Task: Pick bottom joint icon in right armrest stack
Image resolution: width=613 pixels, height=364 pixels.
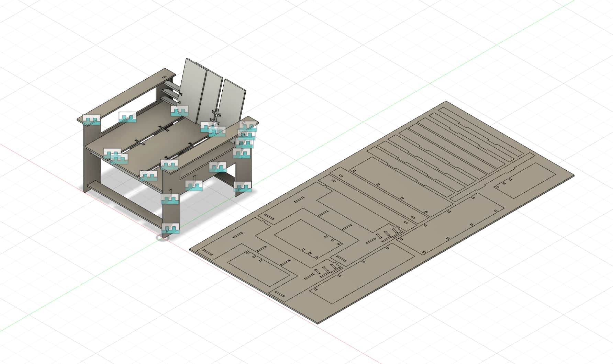Action: coord(242,153)
